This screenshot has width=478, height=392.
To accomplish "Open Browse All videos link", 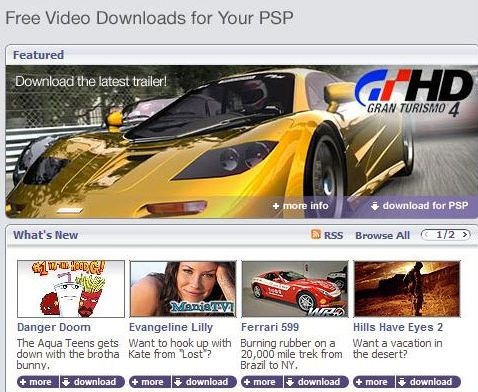I will [382, 235].
